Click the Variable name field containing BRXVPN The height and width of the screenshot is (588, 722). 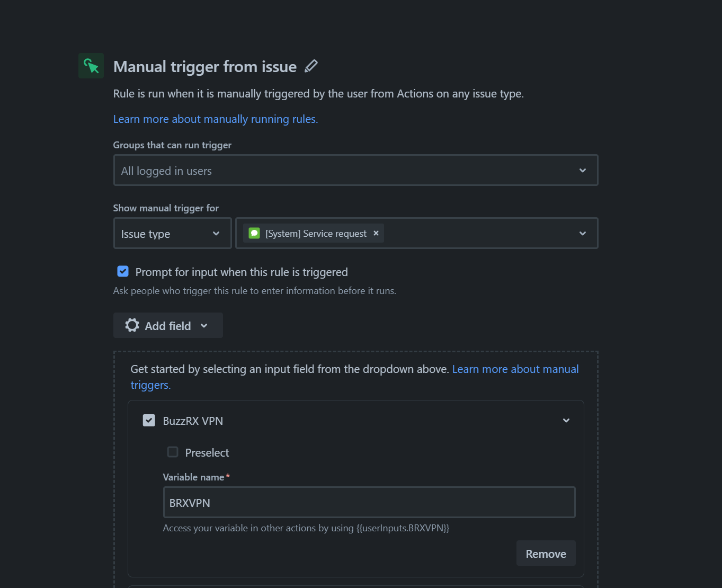(x=369, y=502)
